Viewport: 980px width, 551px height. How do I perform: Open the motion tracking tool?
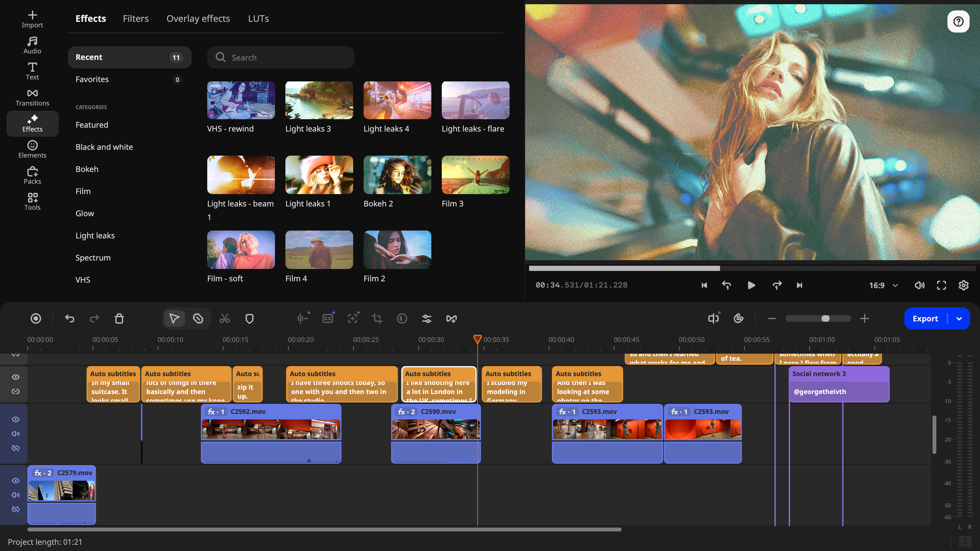(x=352, y=318)
